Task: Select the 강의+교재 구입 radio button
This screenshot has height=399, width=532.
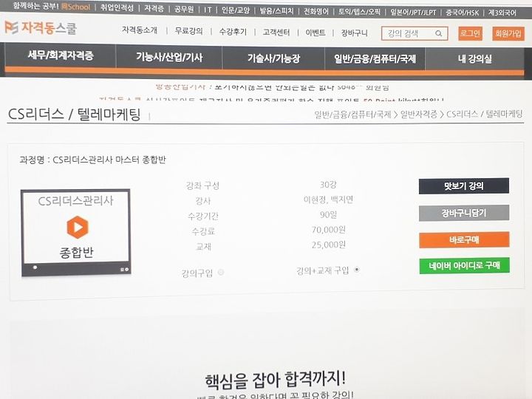Action: 357,270
